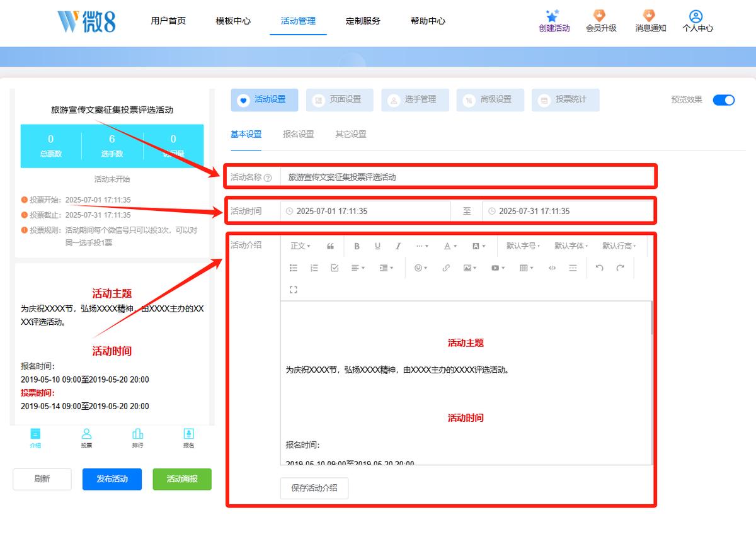
Task: Toggle underline formatting in editor
Action: 377,246
